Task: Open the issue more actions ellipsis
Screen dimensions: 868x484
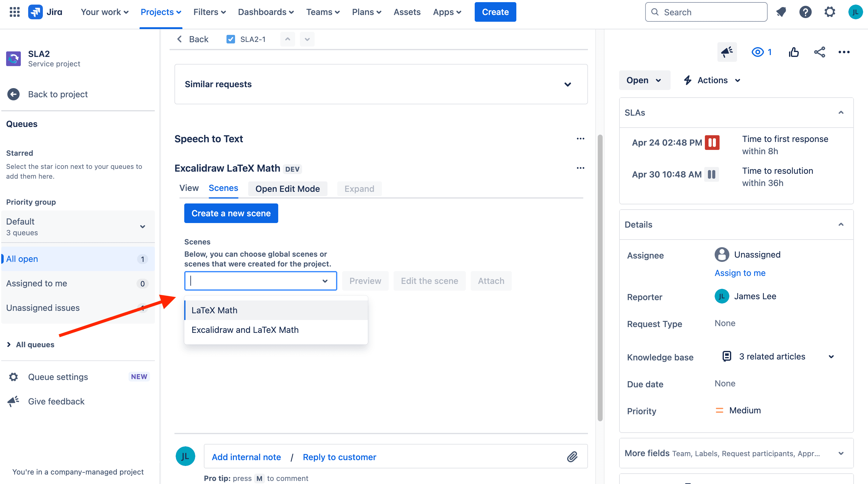Action: point(844,52)
